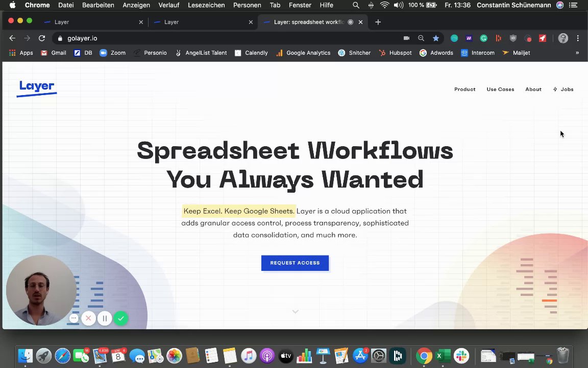Open the recording options ellipsis button
The image size is (588, 368).
(74, 318)
